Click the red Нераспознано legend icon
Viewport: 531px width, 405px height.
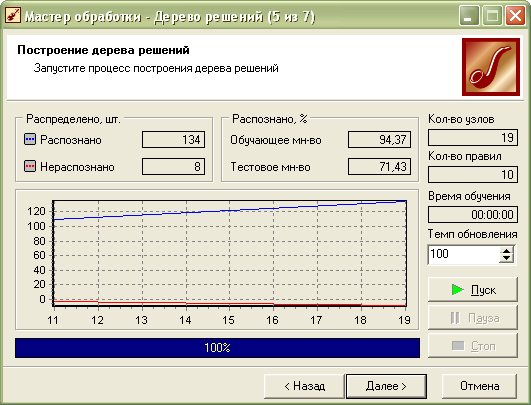(30, 166)
